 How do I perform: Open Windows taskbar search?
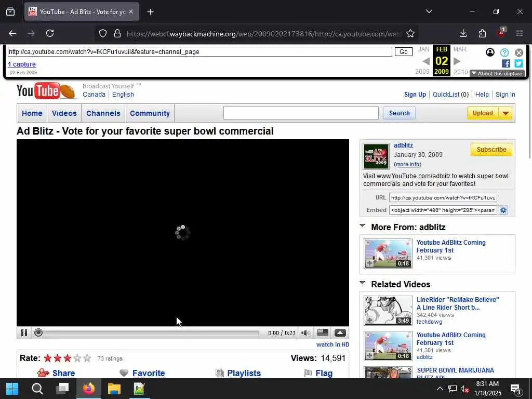coord(37,389)
